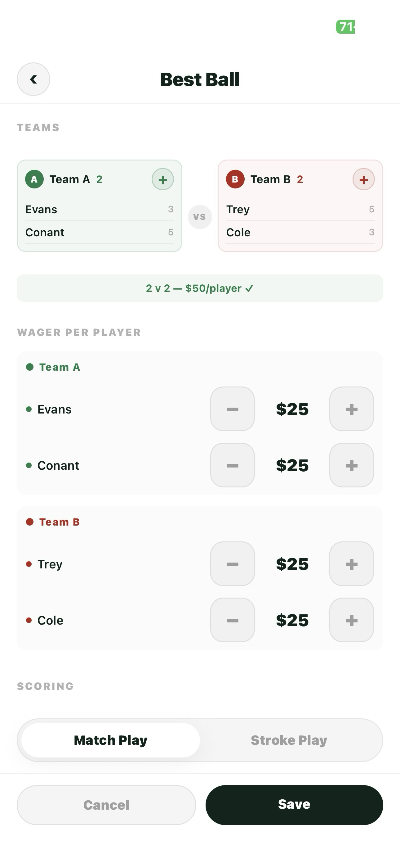Switch scoring to Stroke Play
Screen dimensions: 400x868
click(289, 740)
